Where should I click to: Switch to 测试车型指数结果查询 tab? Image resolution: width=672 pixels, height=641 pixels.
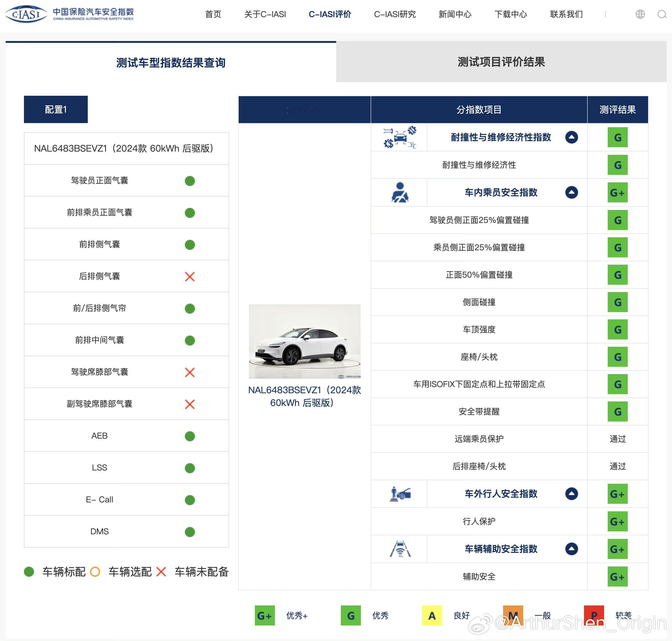171,62
